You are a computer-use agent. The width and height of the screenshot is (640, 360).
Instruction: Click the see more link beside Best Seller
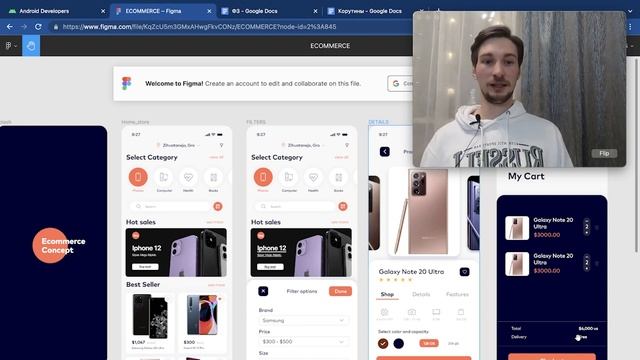(x=216, y=285)
